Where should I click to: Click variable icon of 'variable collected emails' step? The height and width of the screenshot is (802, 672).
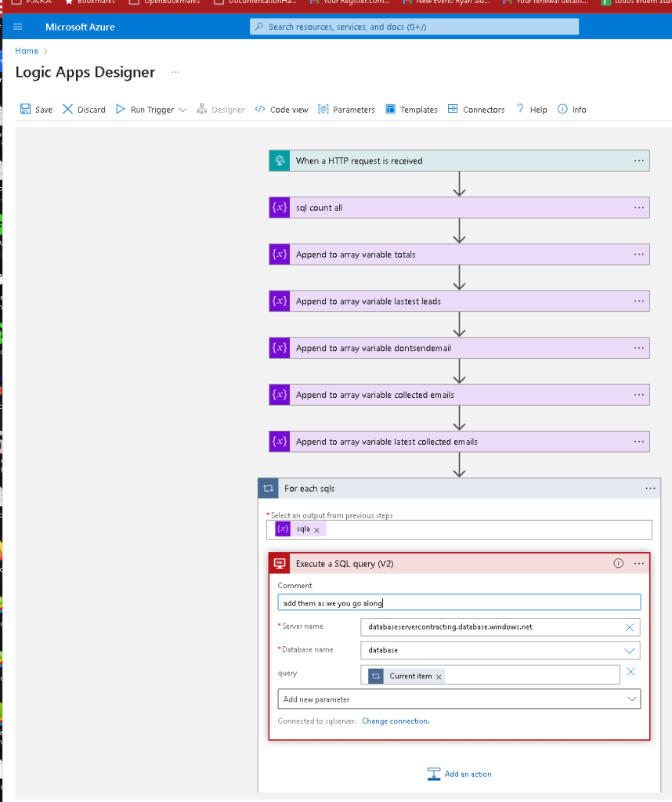(280, 395)
